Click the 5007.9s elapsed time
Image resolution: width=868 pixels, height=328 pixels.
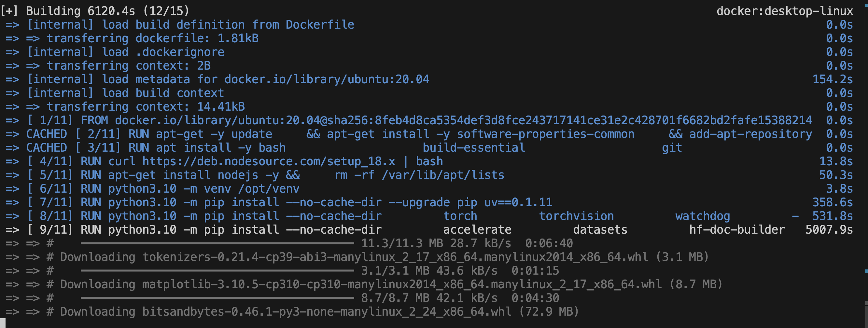pos(829,230)
